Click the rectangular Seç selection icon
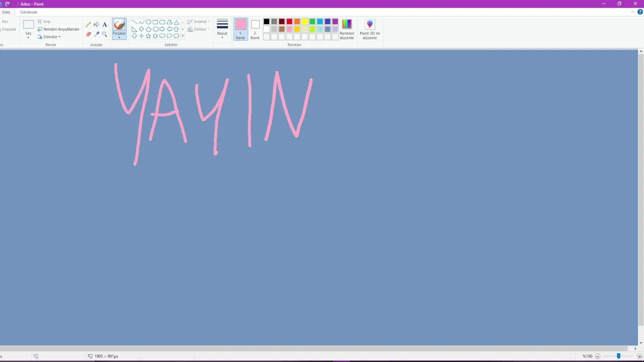 coord(28,24)
